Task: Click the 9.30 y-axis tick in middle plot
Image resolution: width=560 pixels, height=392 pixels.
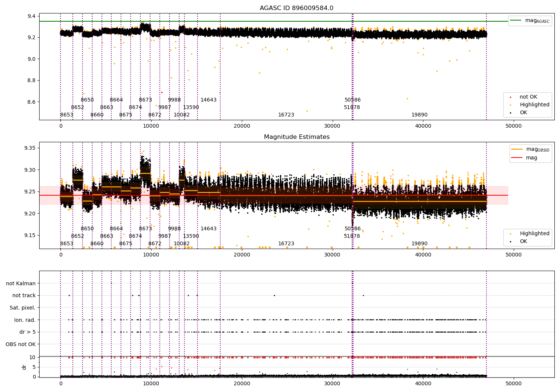Action: coord(29,170)
